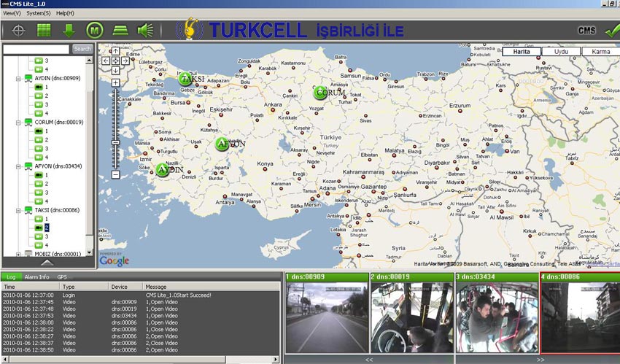Collapse the TAKSI (dns:00086) tree node
Viewport: 620px width, 364px height.
coord(18,211)
